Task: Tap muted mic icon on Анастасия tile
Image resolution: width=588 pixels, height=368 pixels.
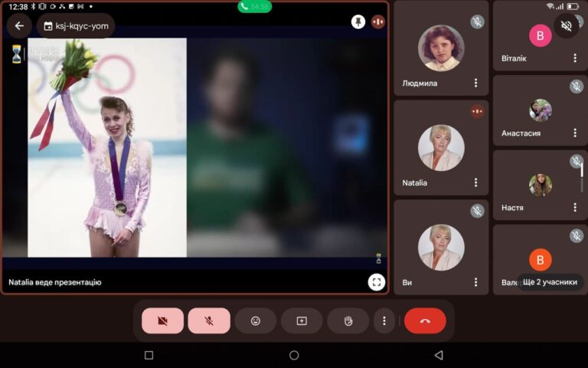Action: click(x=577, y=87)
